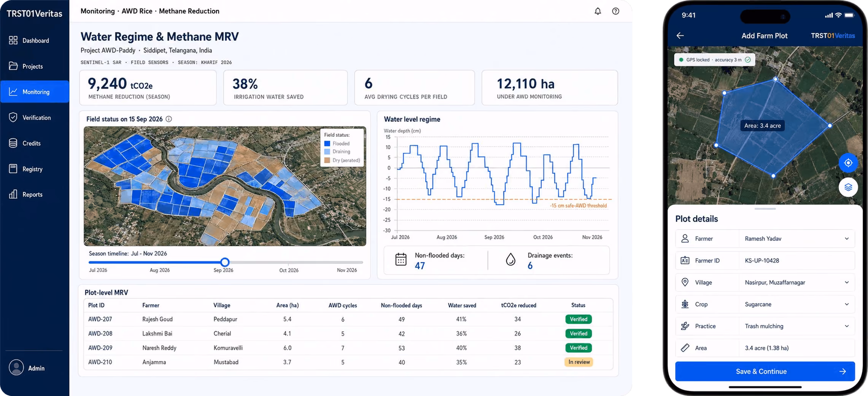Screen dimensions: 868x396
Task: Tap the map layers button on phone
Action: coord(848,187)
